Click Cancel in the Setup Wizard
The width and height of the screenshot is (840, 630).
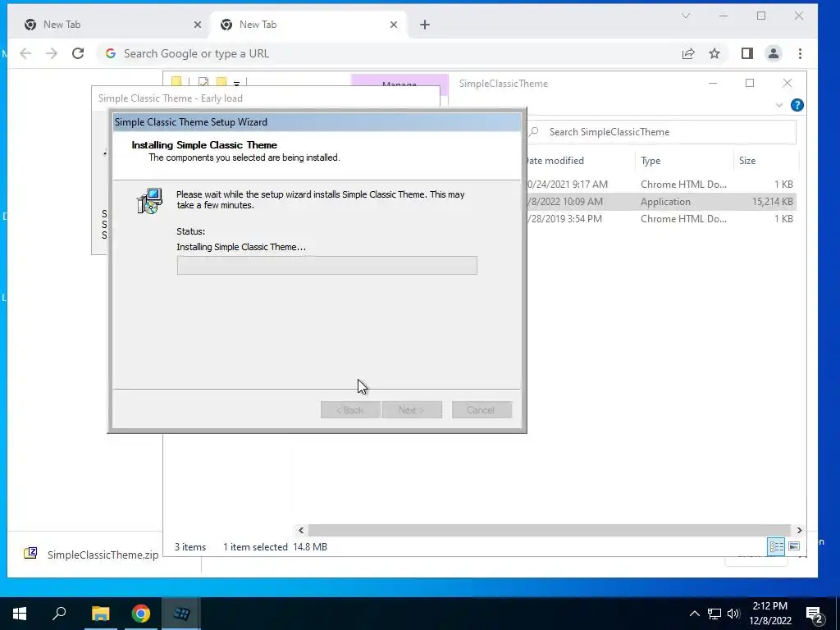pos(482,410)
